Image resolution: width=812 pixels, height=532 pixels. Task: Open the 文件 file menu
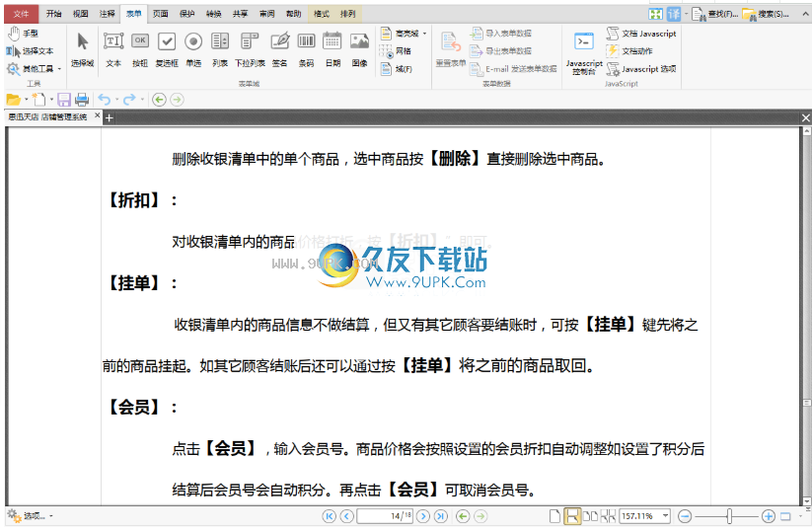click(22, 14)
